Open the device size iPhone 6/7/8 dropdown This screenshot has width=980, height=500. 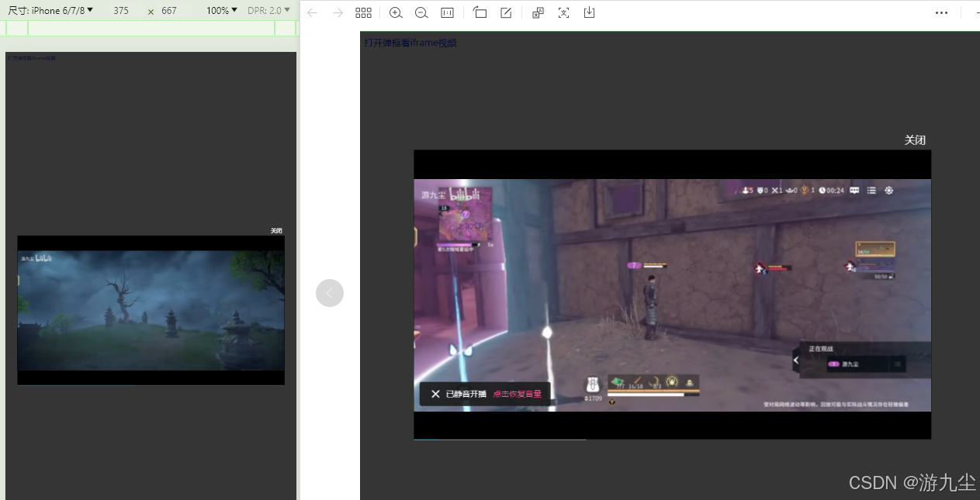click(51, 10)
